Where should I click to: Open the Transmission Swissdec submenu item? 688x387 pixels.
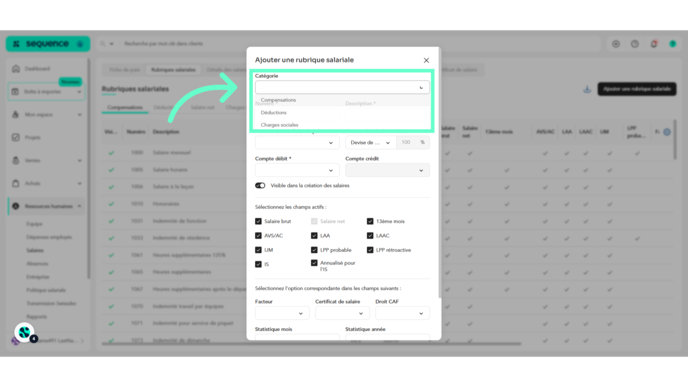tap(51, 303)
